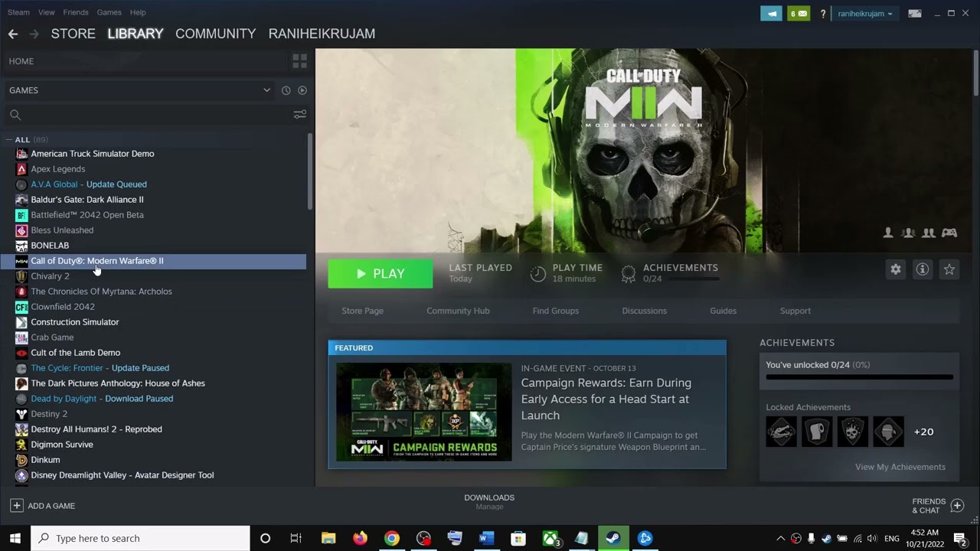Click the green PLAY button
Screen dimensions: 980x551
tap(381, 274)
